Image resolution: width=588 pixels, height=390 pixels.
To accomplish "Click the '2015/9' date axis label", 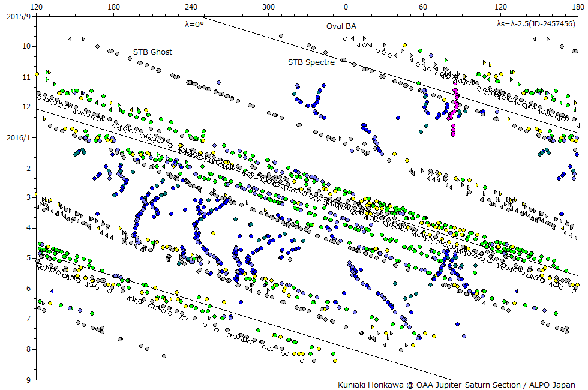I will pyautogui.click(x=19, y=17).
